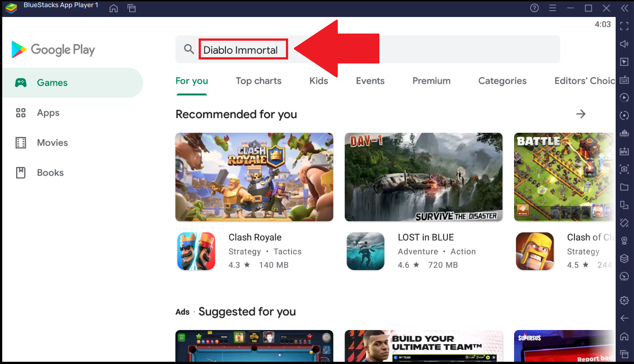Click the volume speaker icon in sidebar
634x364 pixels.
coord(624,44)
